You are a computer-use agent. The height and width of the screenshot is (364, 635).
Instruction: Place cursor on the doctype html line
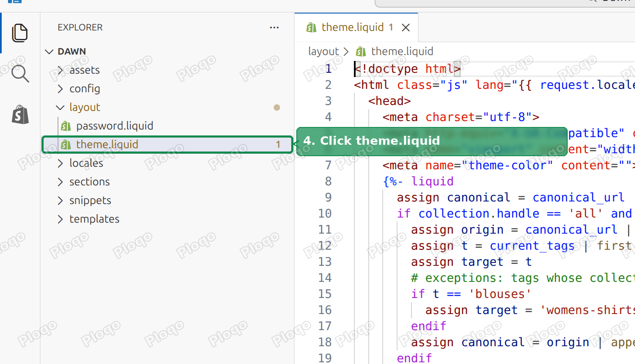(407, 69)
